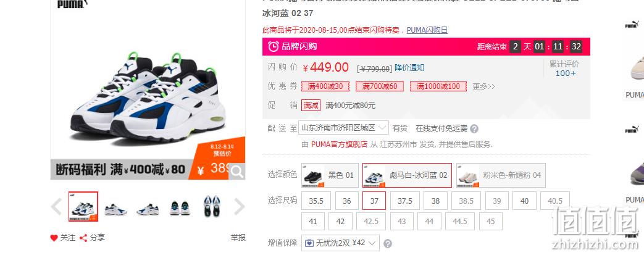Click the 举报 report link
644x255 pixels.
point(238,237)
